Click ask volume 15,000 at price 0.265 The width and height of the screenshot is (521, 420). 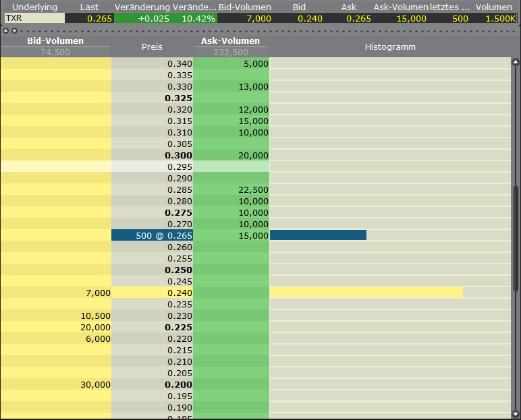231,235
